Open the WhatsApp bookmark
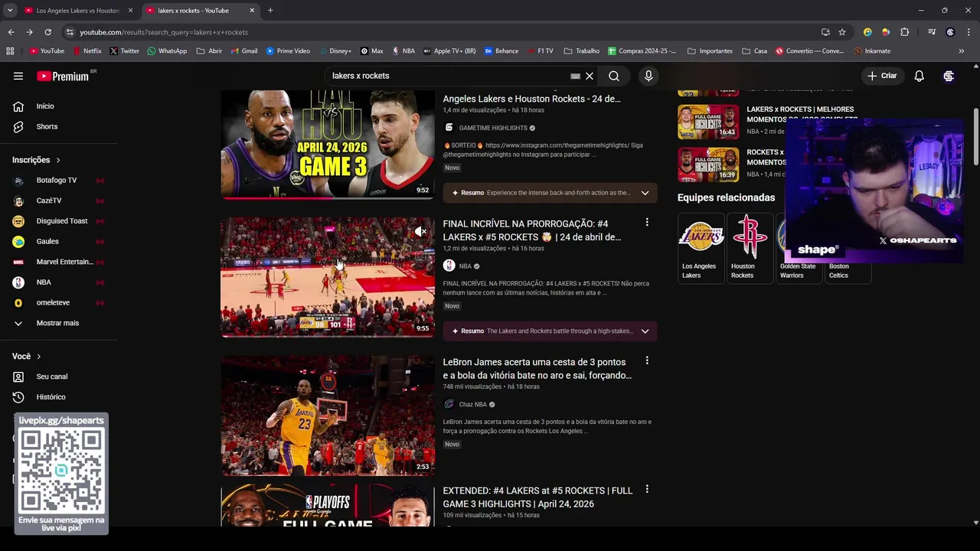The height and width of the screenshot is (551, 980). (167, 51)
